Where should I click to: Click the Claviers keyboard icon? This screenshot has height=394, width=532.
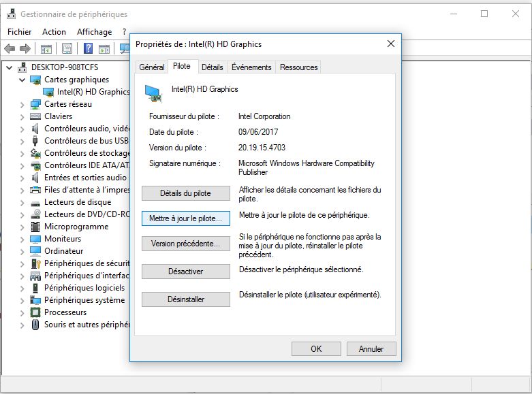pos(35,116)
